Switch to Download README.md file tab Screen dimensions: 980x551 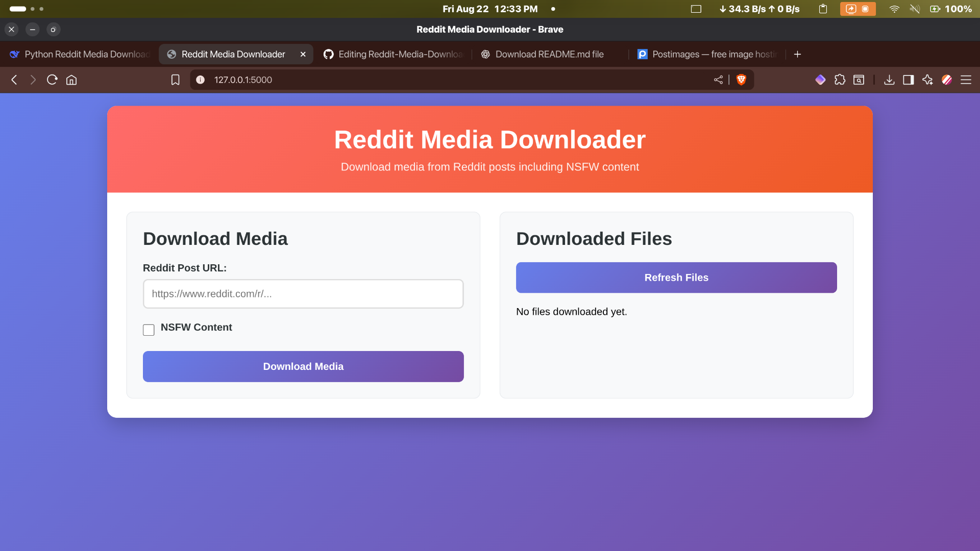coord(550,54)
